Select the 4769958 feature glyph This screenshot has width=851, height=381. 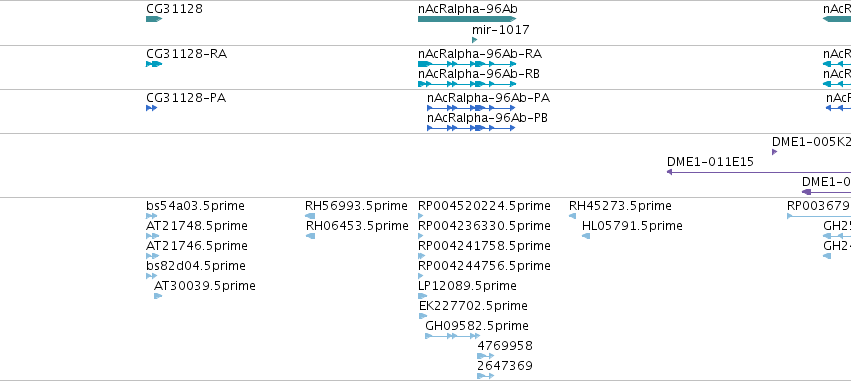(x=486, y=356)
